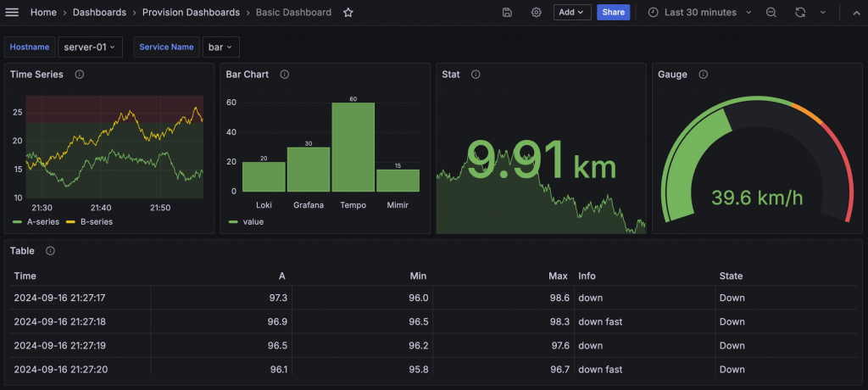Collapse the top bar with chevron
This screenshot has height=390, width=868.
856,12
